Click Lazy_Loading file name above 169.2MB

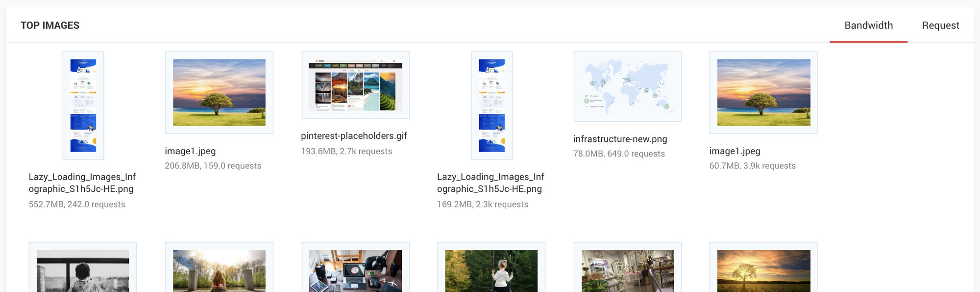491,183
